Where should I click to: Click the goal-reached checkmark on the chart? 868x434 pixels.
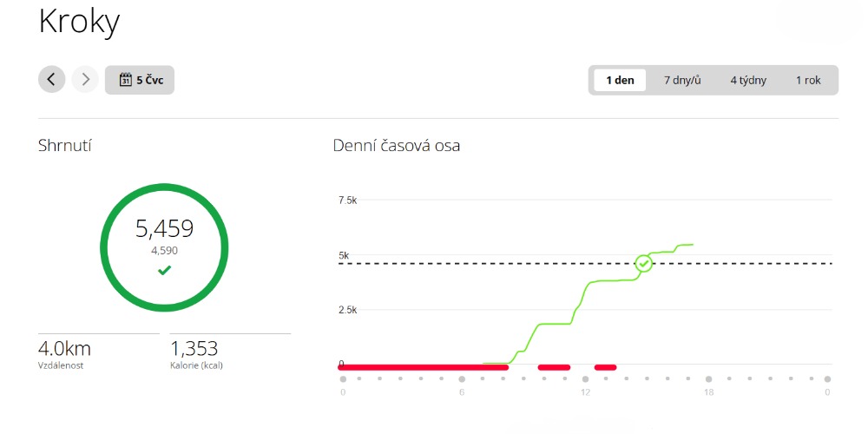click(x=643, y=264)
